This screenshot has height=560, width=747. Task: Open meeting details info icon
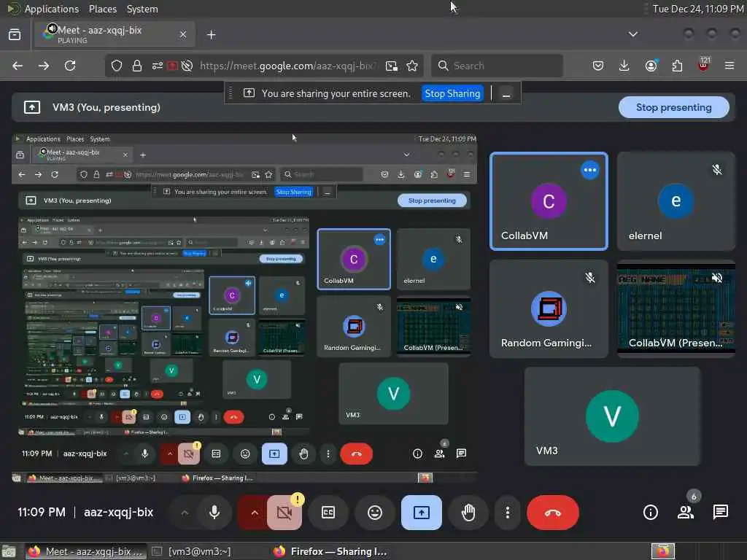650,513
